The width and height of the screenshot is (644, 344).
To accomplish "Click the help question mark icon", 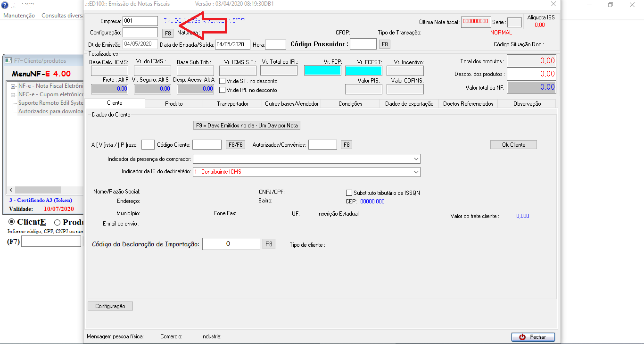I will (5, 5).
